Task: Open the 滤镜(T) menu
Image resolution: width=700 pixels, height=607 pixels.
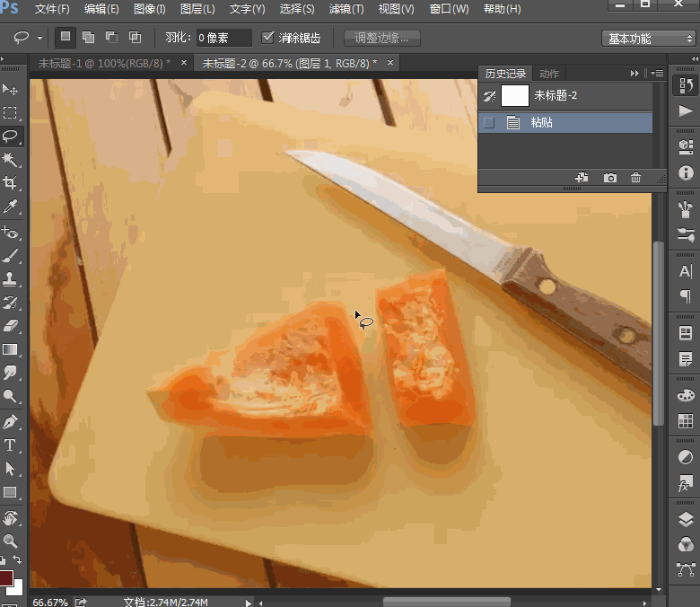Action: [x=346, y=9]
